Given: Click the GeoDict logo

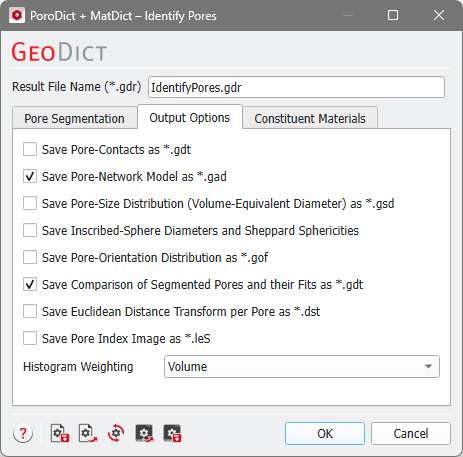Looking at the screenshot, I should pos(59,52).
